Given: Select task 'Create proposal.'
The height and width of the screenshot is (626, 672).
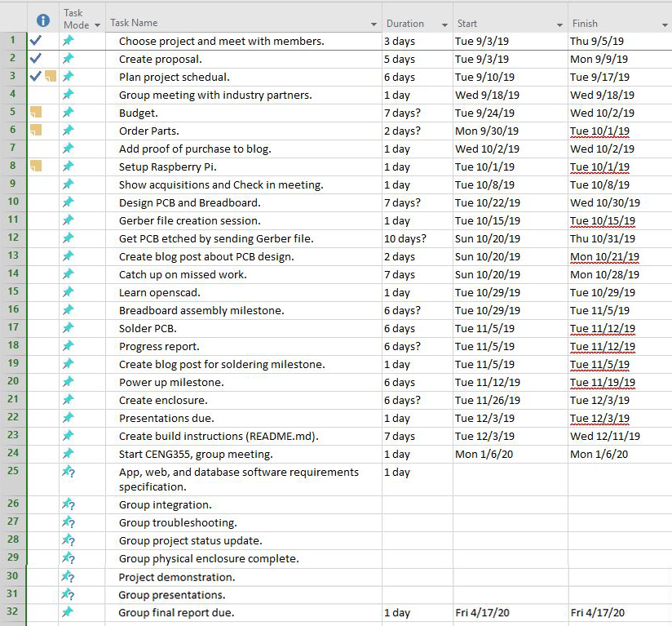Looking at the screenshot, I should point(161,59).
